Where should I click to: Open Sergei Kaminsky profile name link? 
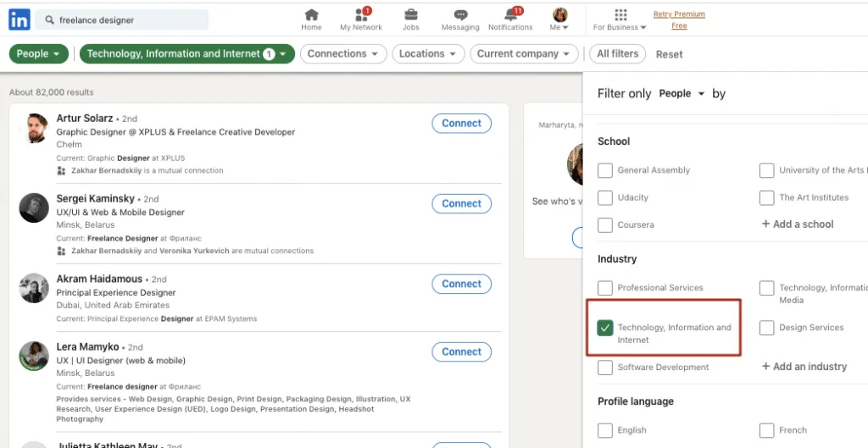tap(96, 198)
